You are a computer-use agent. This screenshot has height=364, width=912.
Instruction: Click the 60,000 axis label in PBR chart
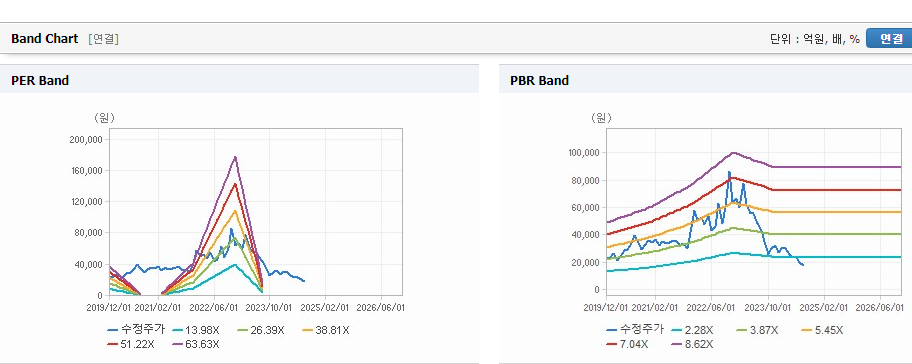coord(586,208)
